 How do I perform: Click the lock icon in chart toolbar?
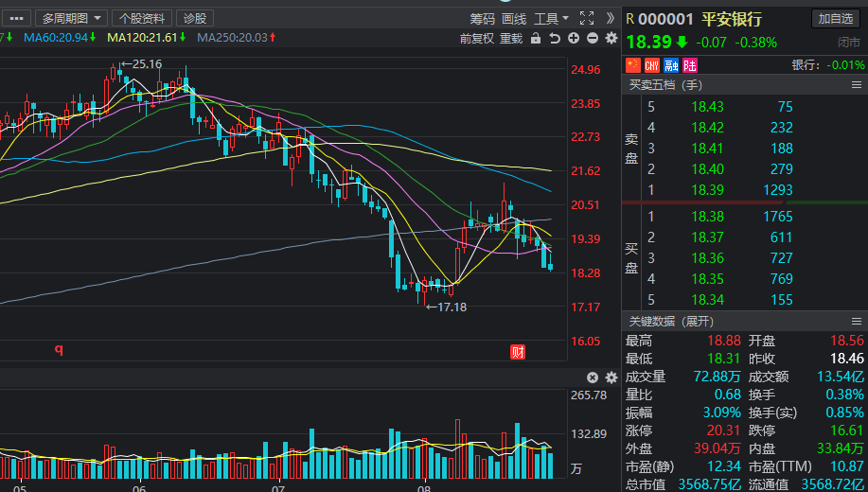[536, 38]
